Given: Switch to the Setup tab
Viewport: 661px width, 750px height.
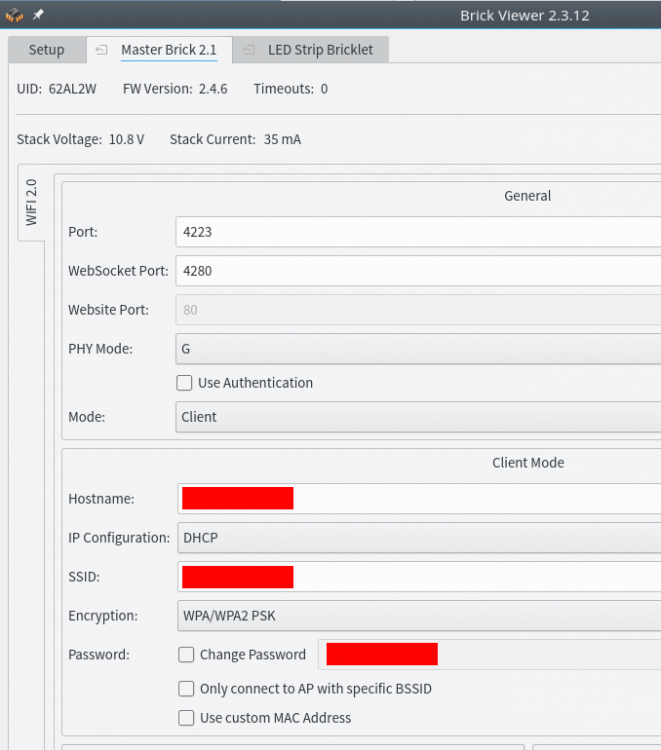Looking at the screenshot, I should pyautogui.click(x=47, y=50).
